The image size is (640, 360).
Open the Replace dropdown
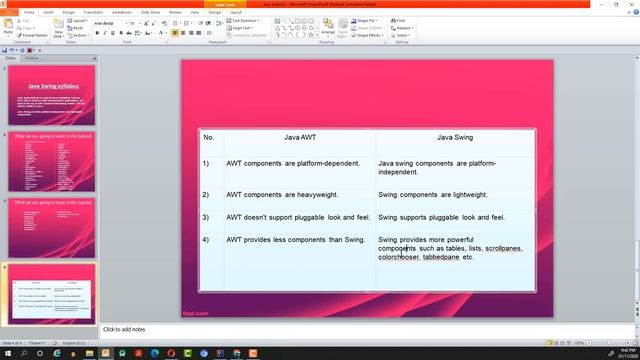[402, 28]
